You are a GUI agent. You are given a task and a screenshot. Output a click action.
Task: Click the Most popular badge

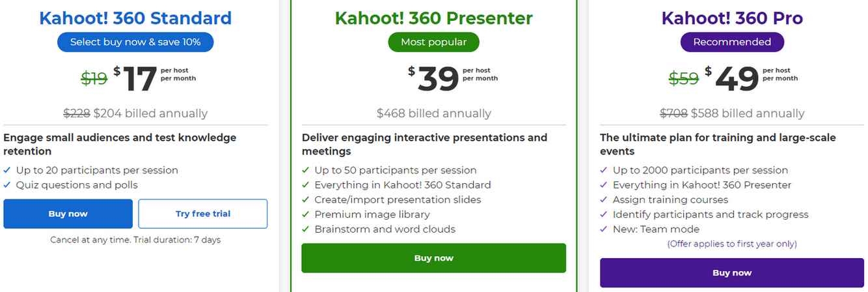pyautogui.click(x=433, y=42)
